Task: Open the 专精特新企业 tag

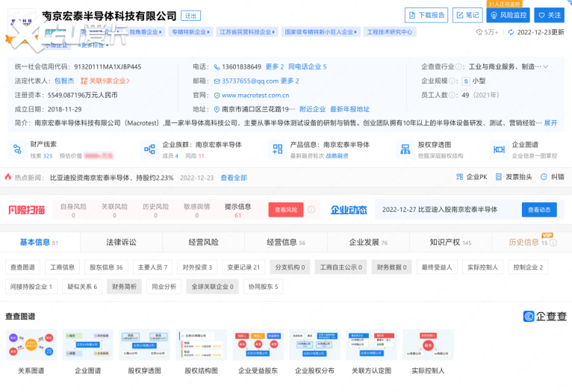Action: click(190, 31)
